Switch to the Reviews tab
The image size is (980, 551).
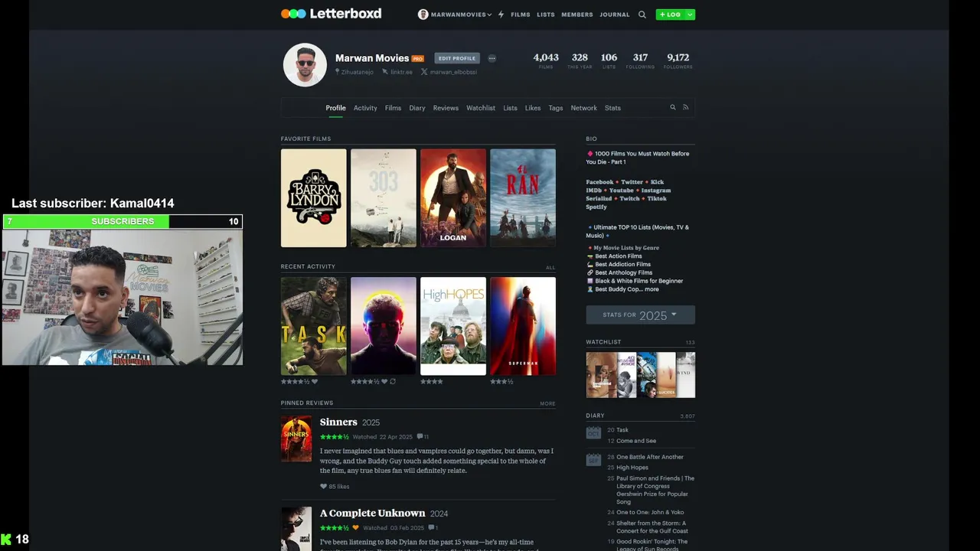(x=446, y=108)
